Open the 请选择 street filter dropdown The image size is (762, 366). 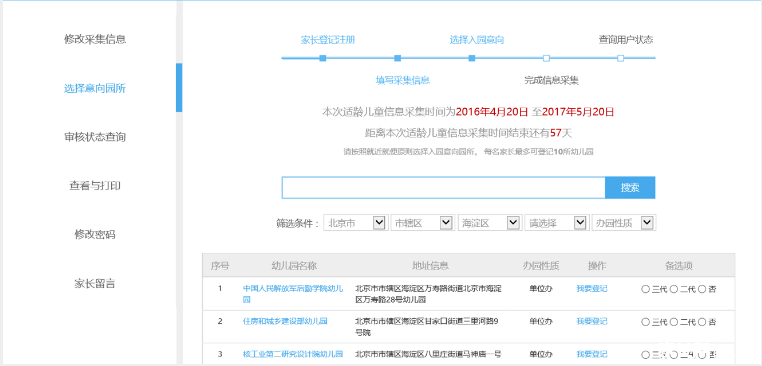coord(557,223)
